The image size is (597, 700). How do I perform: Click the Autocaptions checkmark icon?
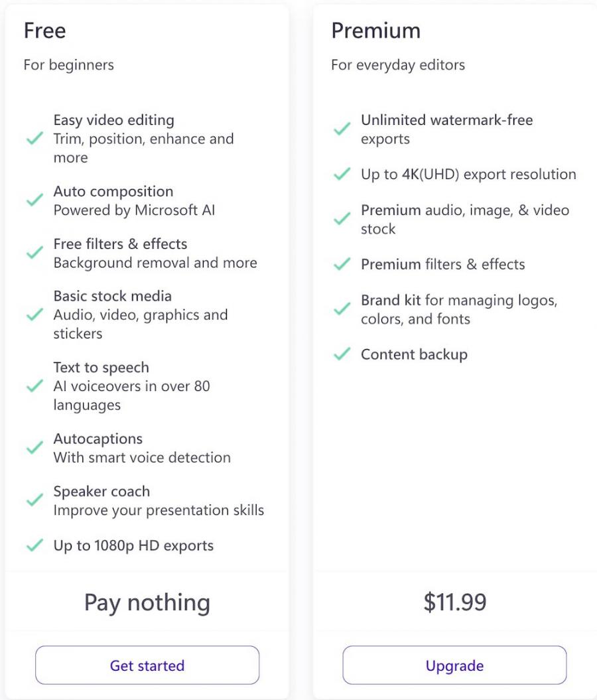[34, 448]
